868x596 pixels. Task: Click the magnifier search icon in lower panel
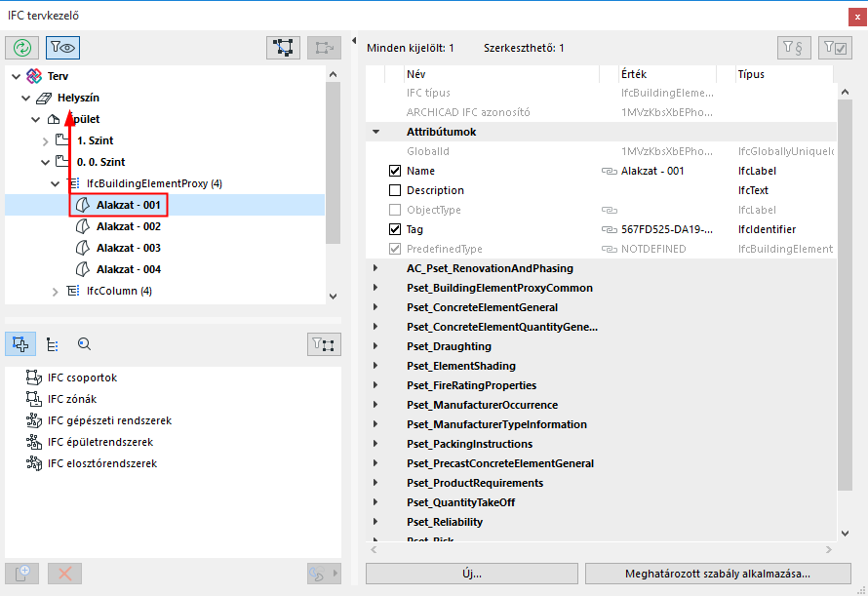click(x=84, y=343)
